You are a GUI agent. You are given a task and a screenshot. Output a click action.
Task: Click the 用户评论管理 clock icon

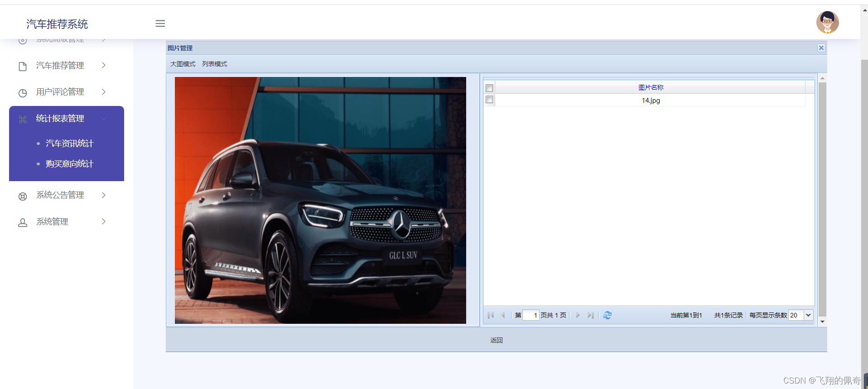[x=23, y=93]
